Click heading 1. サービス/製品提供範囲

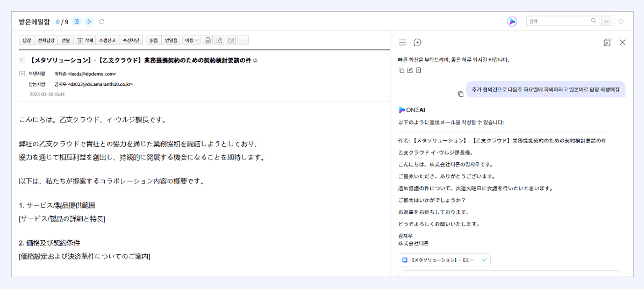tap(57, 205)
